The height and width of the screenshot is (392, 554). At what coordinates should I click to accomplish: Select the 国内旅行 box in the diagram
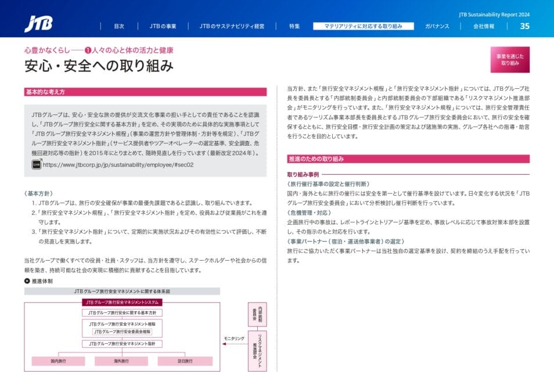pyautogui.click(x=58, y=361)
